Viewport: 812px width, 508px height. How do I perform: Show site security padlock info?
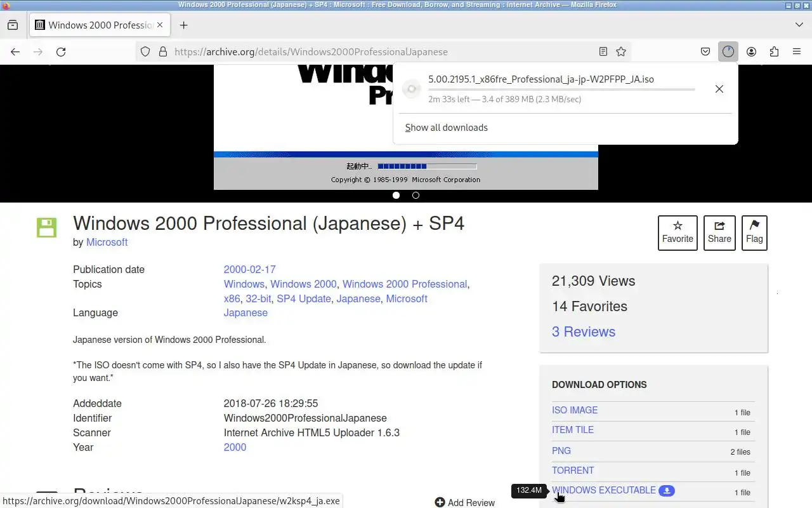point(162,51)
